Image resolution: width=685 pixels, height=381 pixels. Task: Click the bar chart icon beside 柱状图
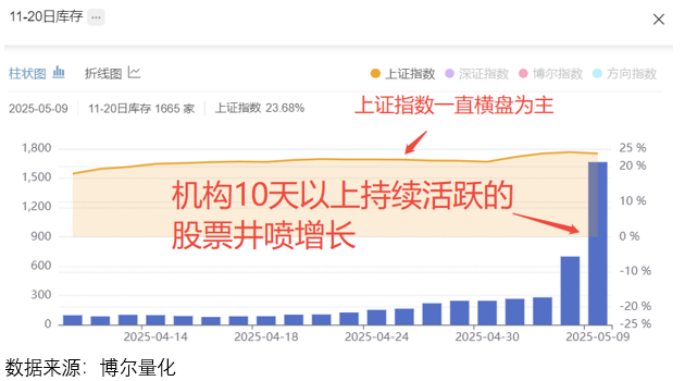coord(59,72)
